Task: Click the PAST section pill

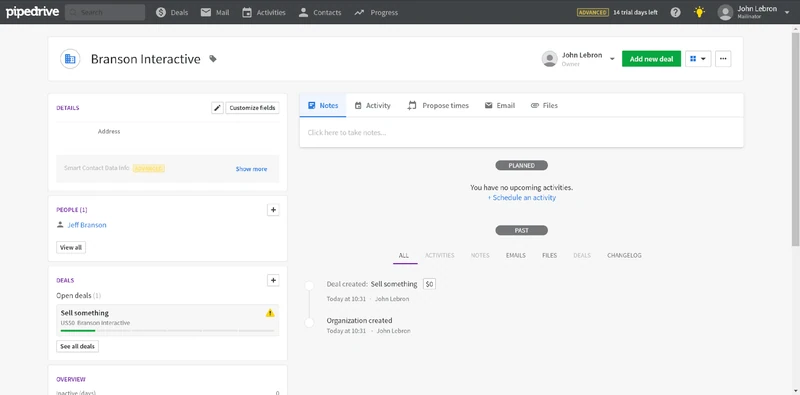Action: [x=521, y=231]
